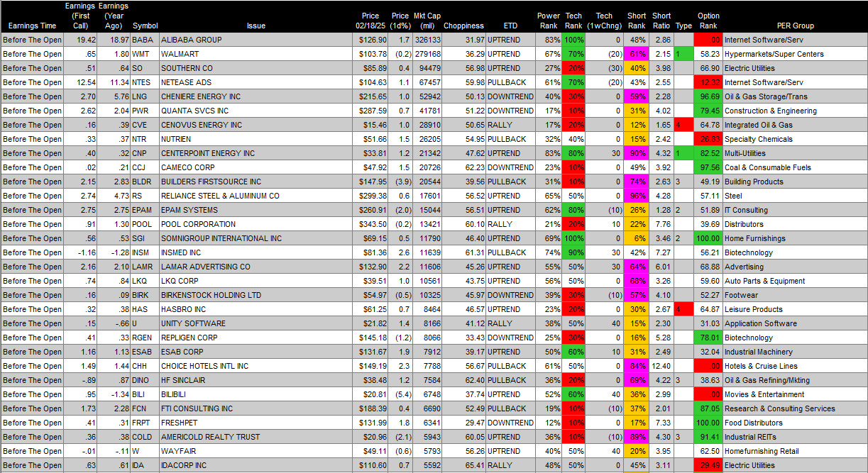Click the INSM symbol cell
Screen dimensions: 868x473
tap(145, 252)
